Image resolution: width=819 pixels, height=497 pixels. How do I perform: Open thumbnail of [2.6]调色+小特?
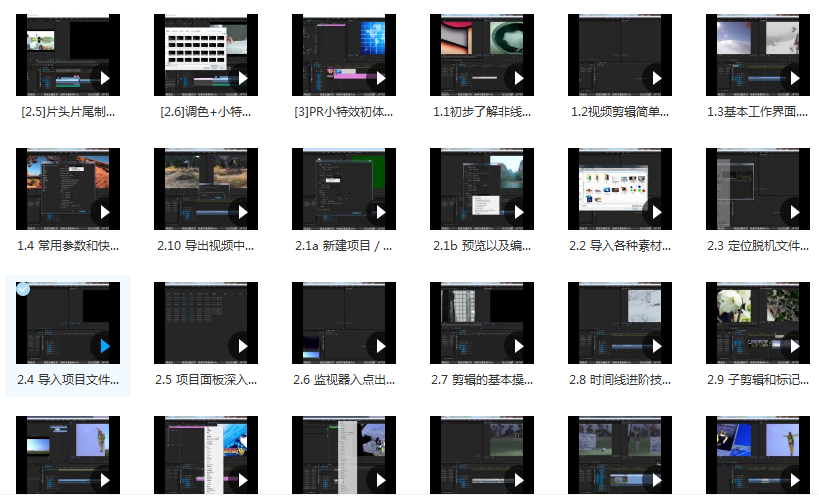pyautogui.click(x=206, y=55)
